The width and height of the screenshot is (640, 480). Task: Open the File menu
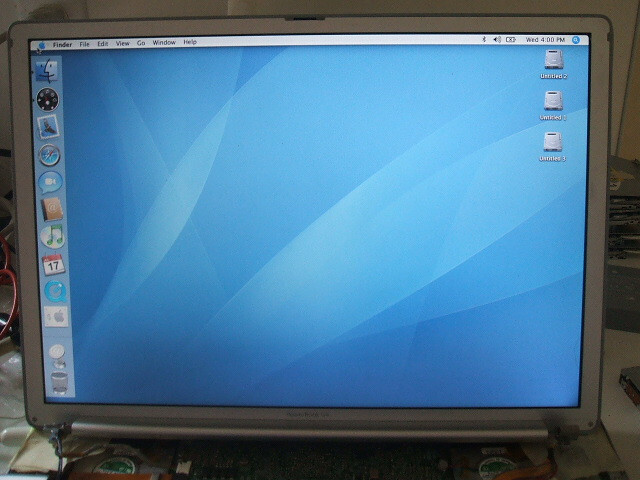tap(84, 44)
